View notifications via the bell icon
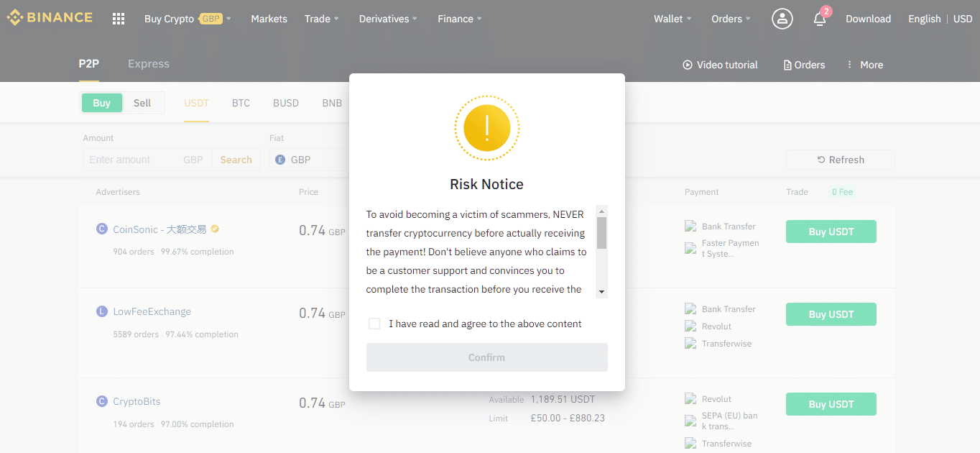980x453 pixels. (820, 19)
